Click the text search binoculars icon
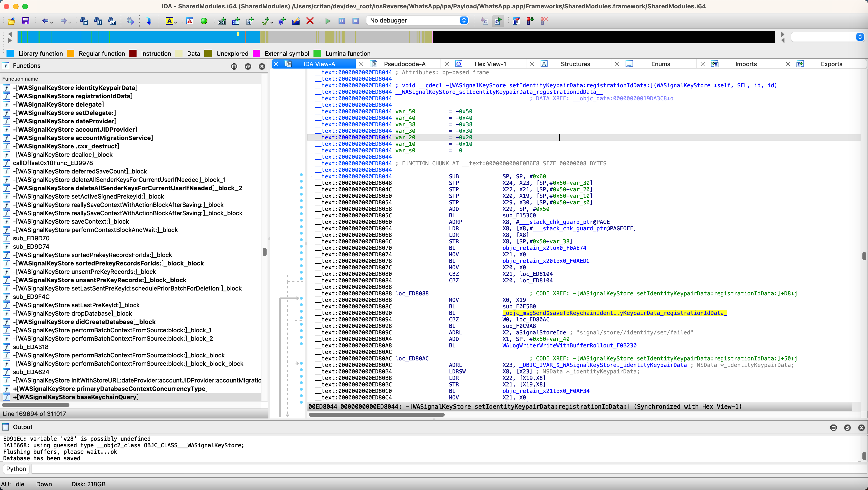The image size is (868, 490). [x=98, y=21]
